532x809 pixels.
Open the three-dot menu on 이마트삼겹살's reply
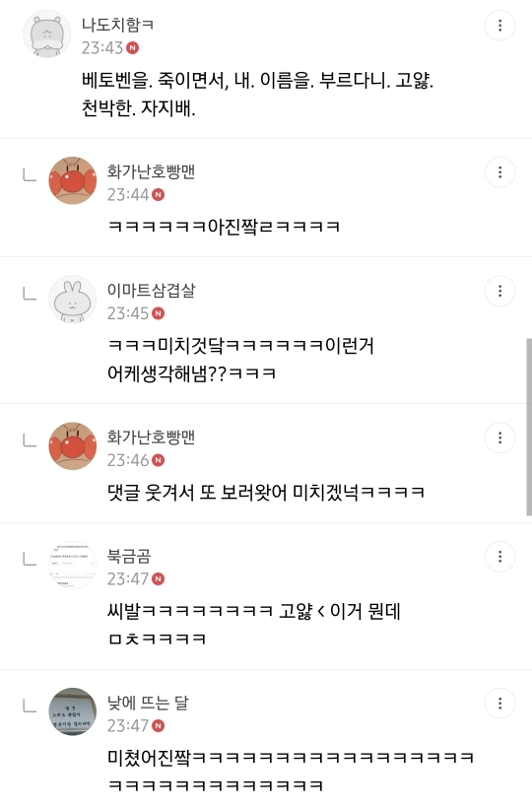(x=499, y=291)
